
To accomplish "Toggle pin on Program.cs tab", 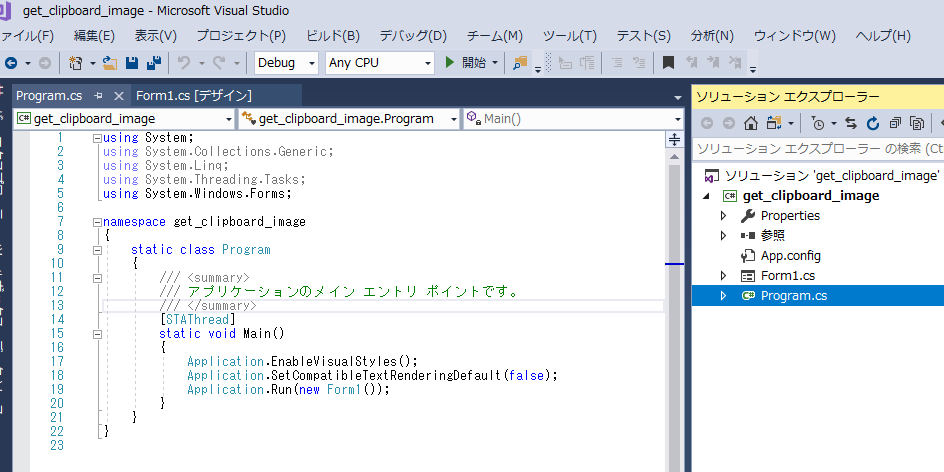I will point(98,96).
